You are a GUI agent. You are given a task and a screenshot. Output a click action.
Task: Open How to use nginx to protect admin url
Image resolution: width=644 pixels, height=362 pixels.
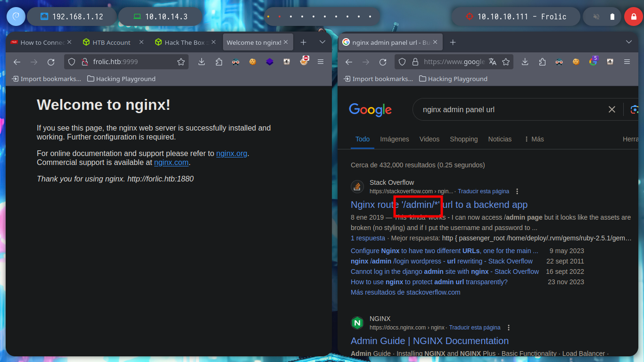tap(429, 282)
